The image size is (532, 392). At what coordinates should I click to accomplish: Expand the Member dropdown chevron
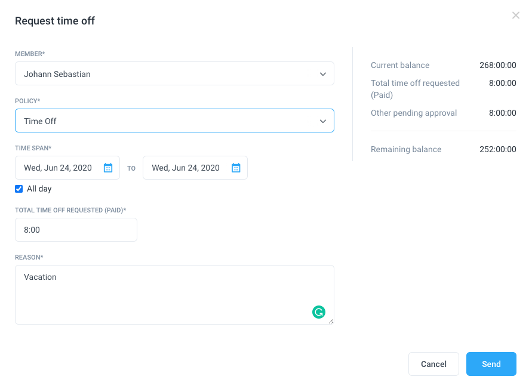click(x=322, y=74)
